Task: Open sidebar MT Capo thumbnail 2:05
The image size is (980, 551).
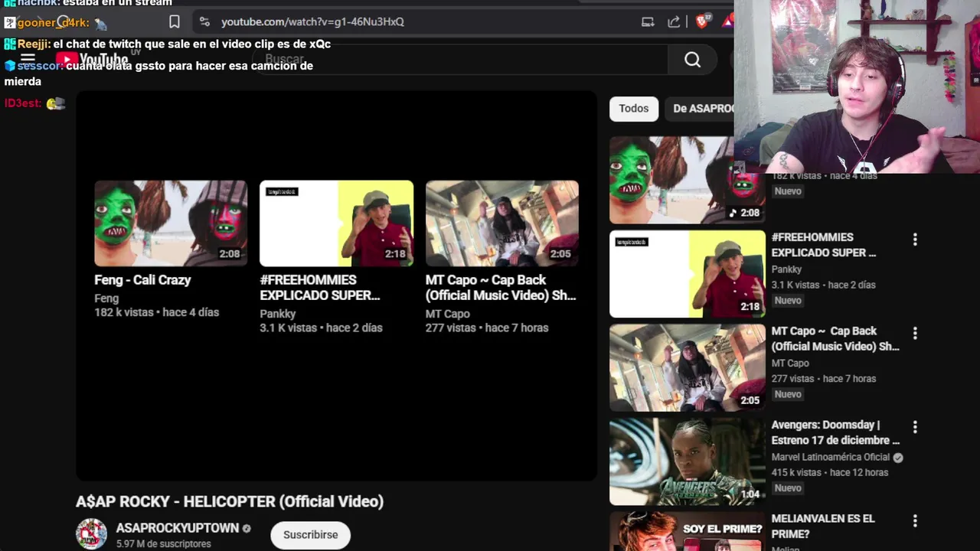Action: [687, 368]
